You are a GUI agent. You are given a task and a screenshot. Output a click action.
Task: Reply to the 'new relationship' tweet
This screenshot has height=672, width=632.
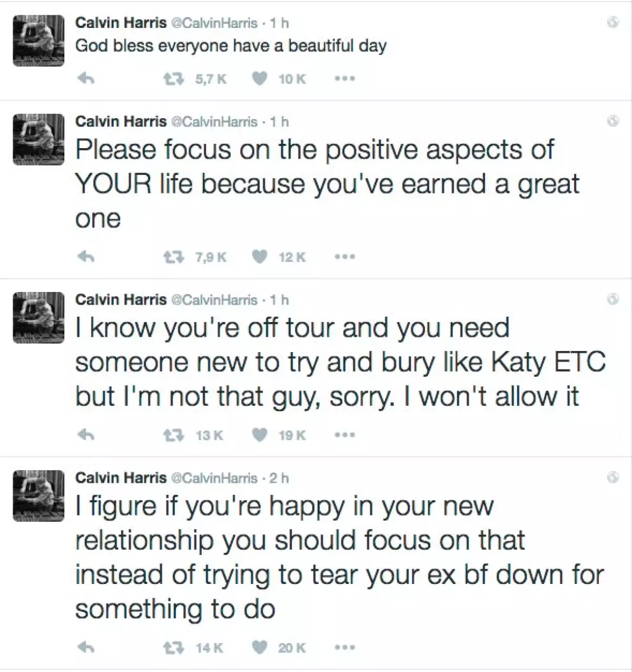click(86, 647)
